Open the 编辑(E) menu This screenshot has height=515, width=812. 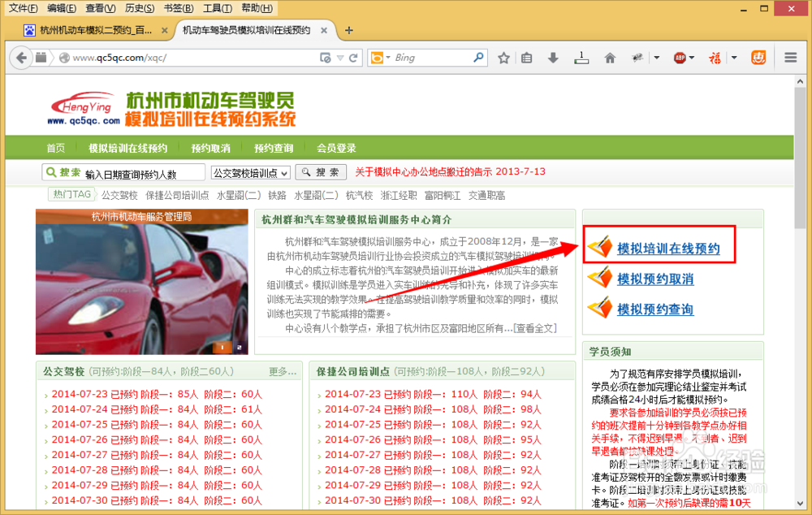coord(61,8)
